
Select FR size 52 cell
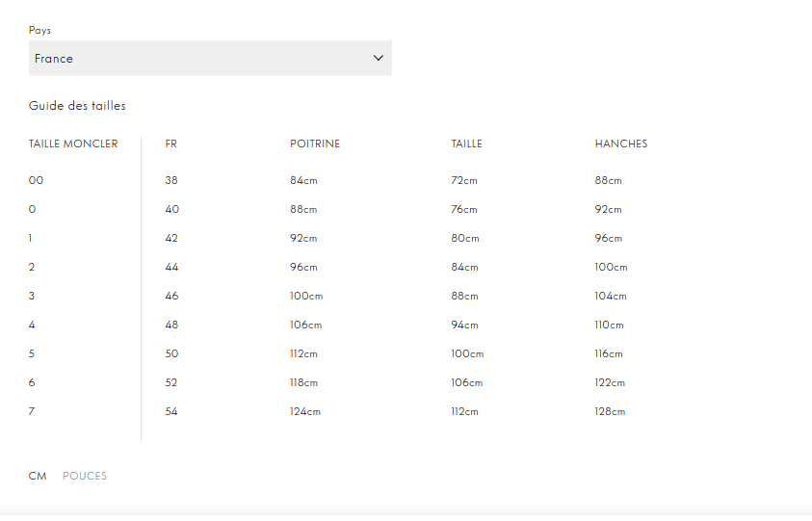(171, 382)
